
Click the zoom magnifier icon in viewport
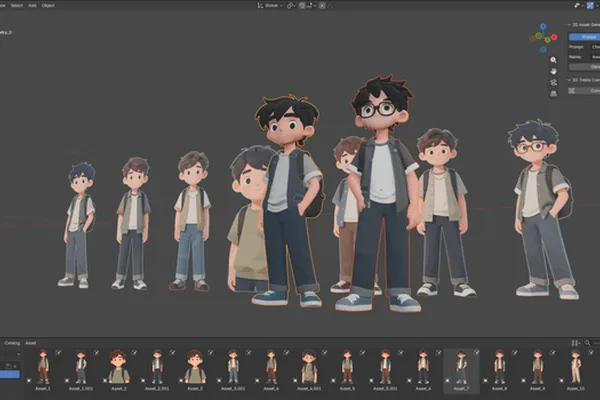553,60
